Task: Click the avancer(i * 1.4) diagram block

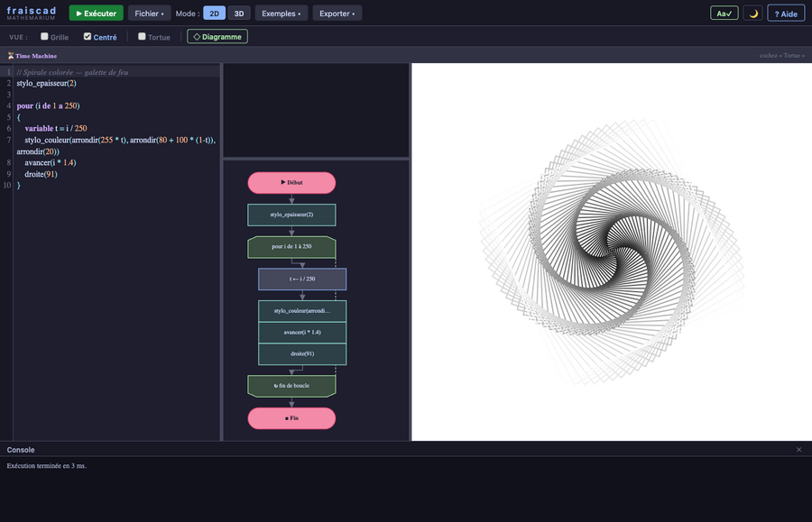Action: click(x=302, y=332)
